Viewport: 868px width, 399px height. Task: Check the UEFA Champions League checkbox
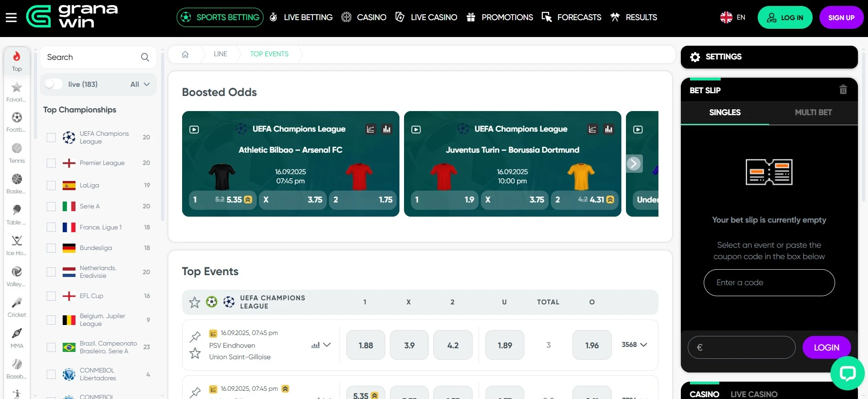pos(51,138)
